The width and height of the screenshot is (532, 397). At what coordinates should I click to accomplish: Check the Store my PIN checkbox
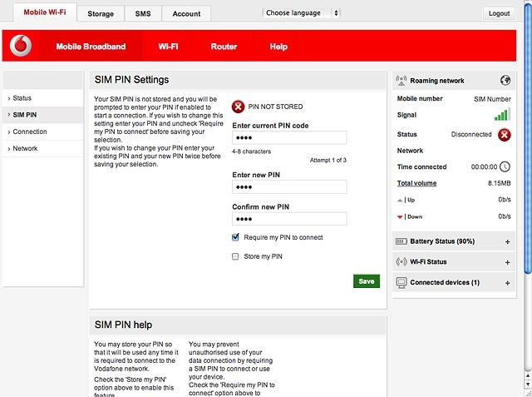pyautogui.click(x=235, y=256)
